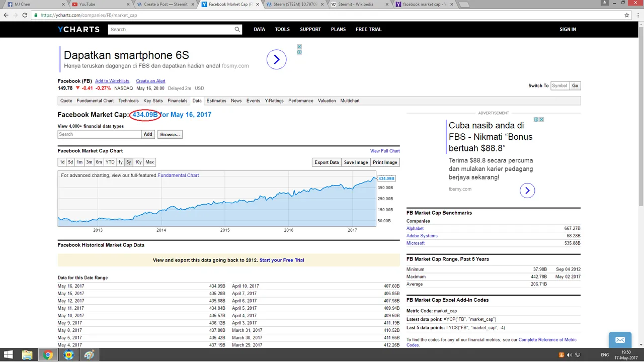Open the envelope message chat widget

pos(620,340)
